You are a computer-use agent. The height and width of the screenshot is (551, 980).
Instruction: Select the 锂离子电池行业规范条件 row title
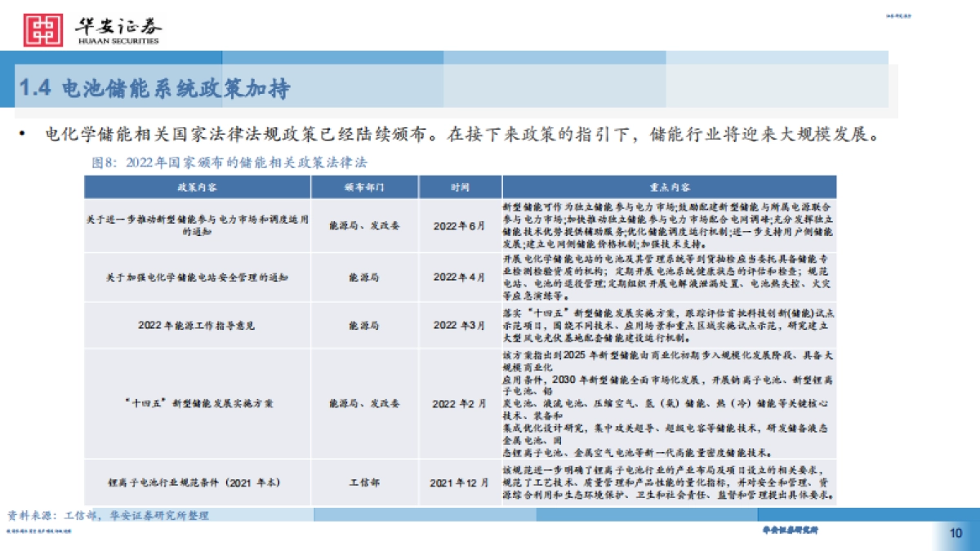tap(196, 481)
